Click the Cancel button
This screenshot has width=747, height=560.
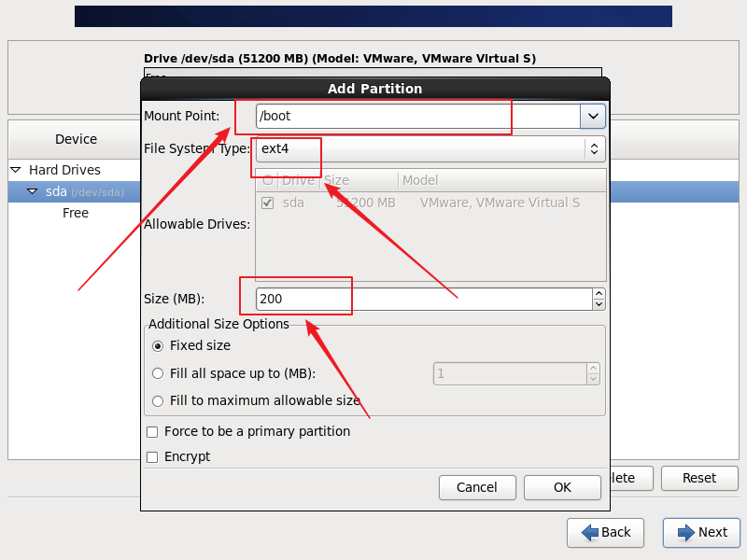click(x=477, y=487)
